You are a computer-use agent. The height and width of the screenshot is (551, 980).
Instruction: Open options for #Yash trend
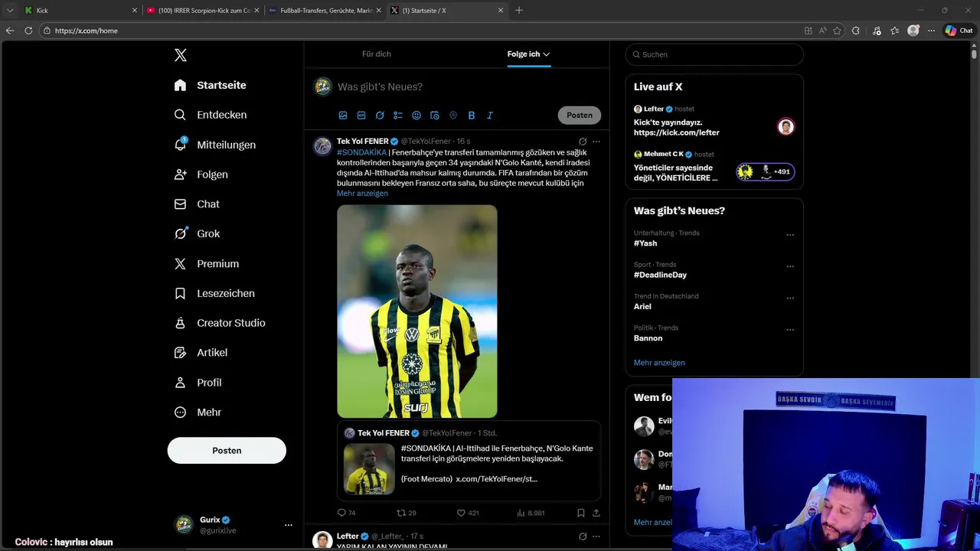[x=790, y=235]
